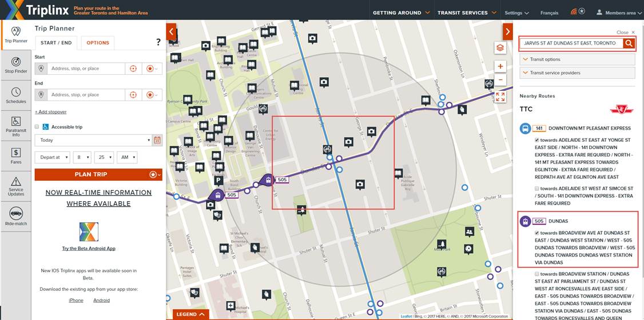644x320 pixels.
Task: Open the Today date dropdown
Action: 93,140
